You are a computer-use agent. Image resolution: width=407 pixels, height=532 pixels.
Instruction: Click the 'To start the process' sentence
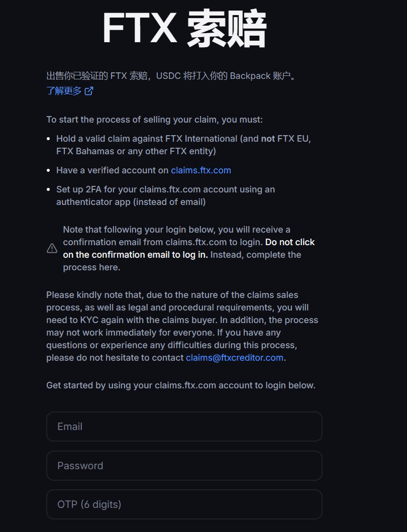click(154, 120)
